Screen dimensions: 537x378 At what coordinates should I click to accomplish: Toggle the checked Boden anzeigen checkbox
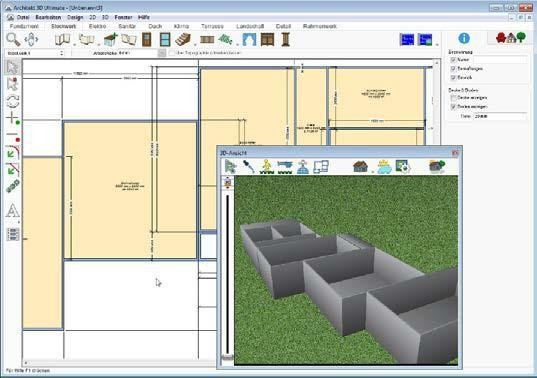(x=453, y=107)
